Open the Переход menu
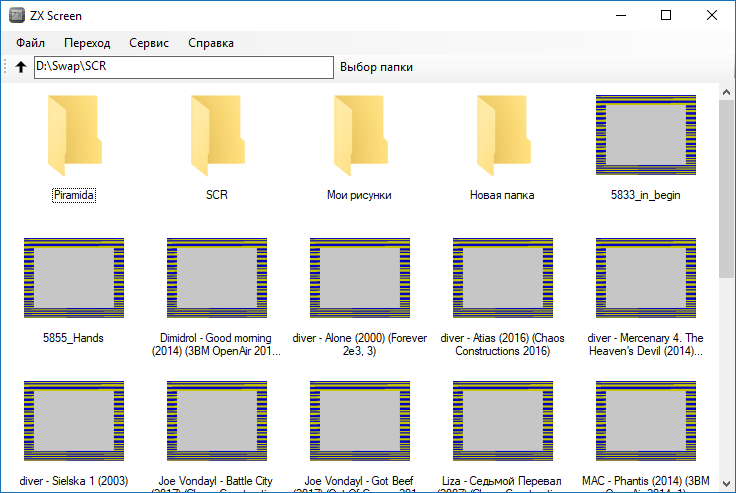 point(87,43)
